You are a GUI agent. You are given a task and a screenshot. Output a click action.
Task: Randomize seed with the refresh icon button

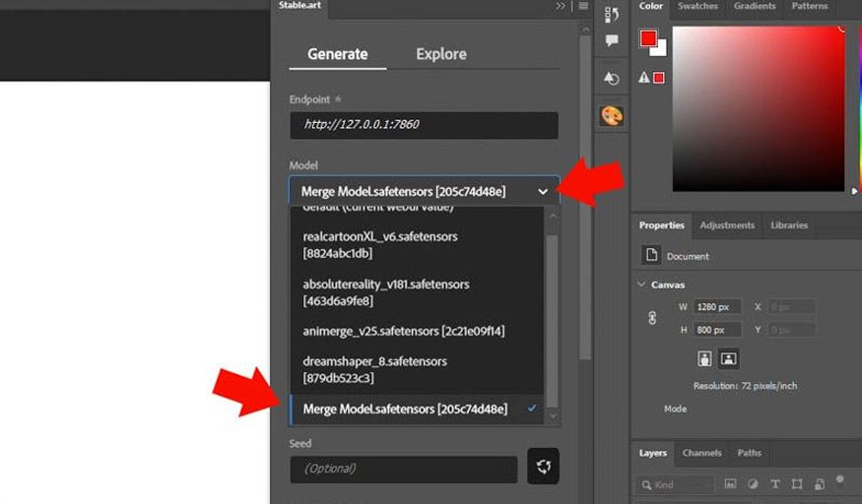(543, 467)
